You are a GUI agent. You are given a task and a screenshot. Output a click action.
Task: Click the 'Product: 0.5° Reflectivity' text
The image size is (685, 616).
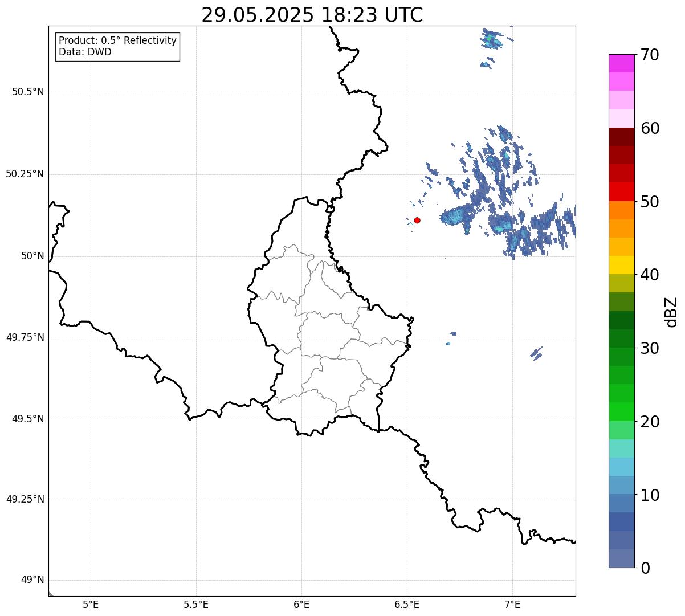coord(117,40)
